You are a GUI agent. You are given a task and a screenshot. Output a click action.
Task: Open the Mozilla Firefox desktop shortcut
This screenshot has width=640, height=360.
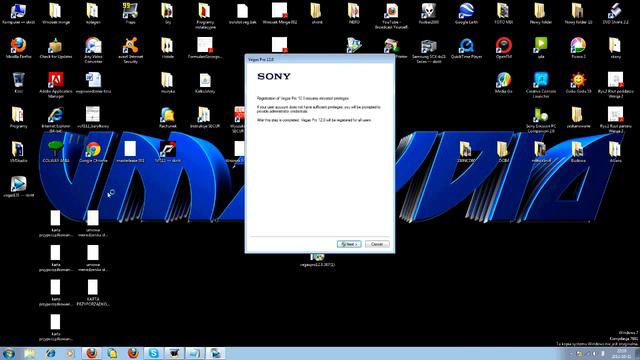18,48
